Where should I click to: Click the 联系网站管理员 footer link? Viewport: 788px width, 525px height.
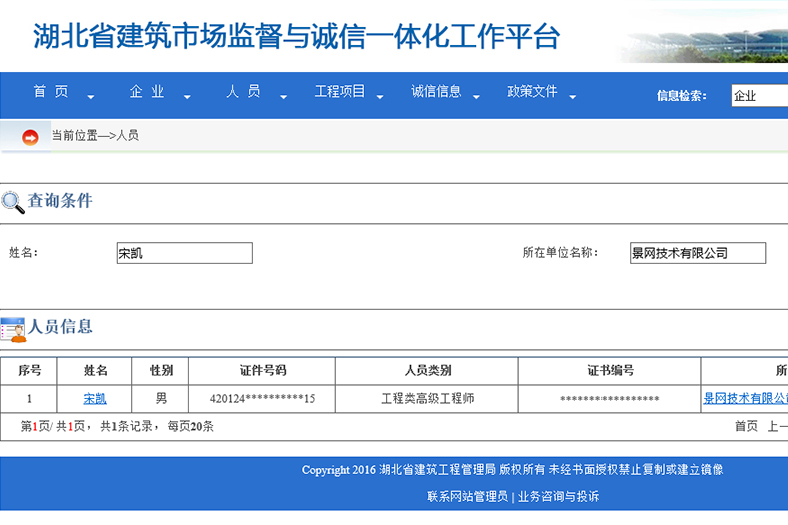click(x=467, y=496)
